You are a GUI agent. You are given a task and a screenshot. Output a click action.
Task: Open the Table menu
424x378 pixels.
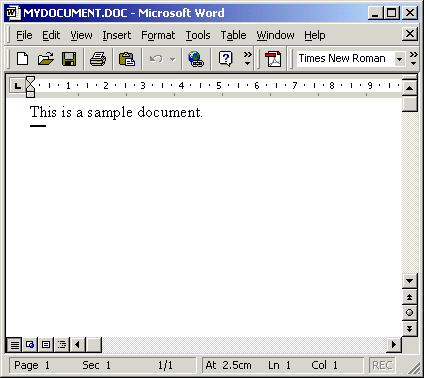(233, 35)
